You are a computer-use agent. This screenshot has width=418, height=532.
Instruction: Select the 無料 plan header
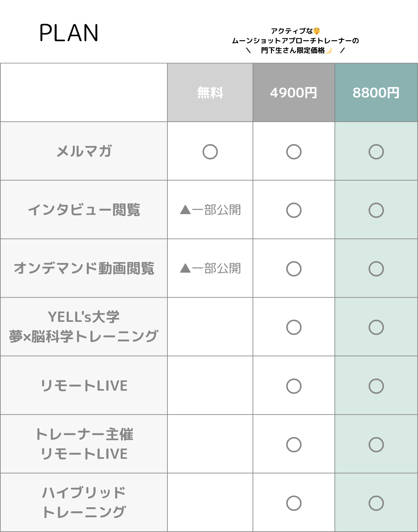[210, 93]
